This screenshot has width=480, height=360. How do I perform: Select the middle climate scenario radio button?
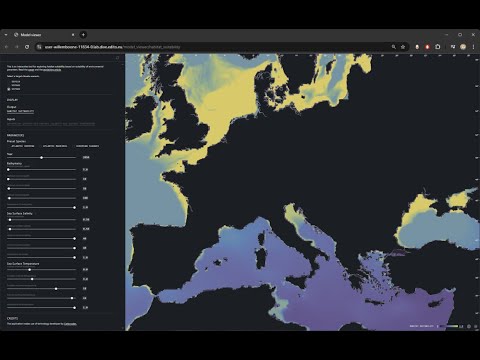point(9,85)
